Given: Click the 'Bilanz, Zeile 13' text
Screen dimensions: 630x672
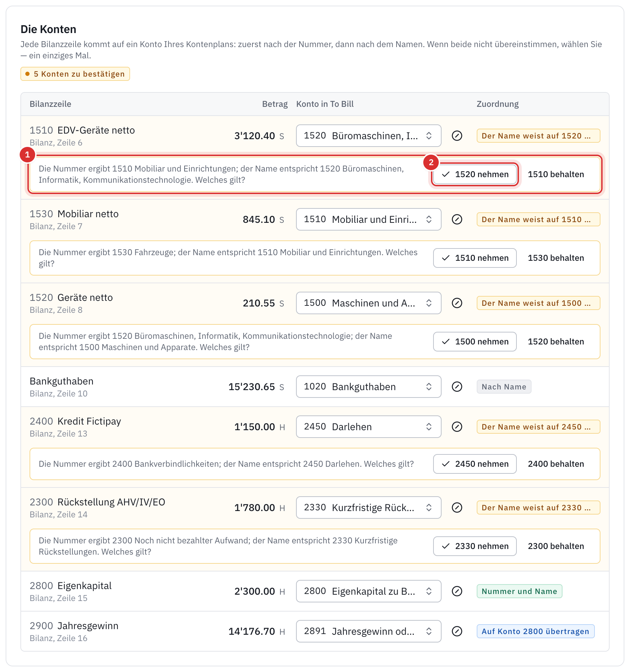Looking at the screenshot, I should tap(58, 434).
